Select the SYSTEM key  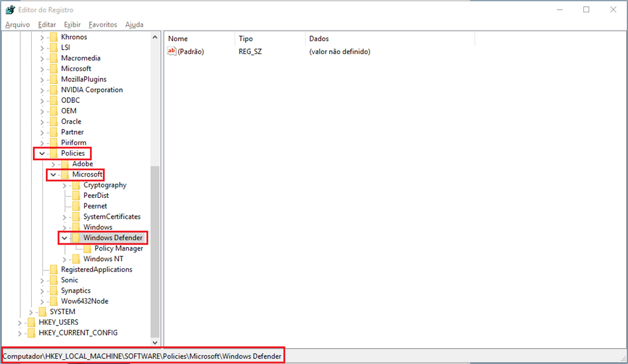63,311
